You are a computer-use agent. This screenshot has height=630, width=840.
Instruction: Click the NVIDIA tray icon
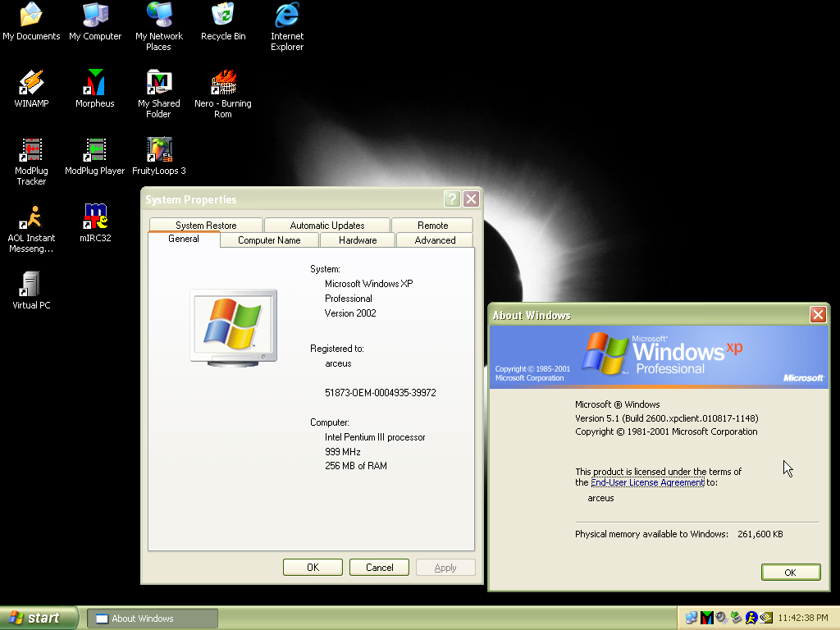[767, 618]
